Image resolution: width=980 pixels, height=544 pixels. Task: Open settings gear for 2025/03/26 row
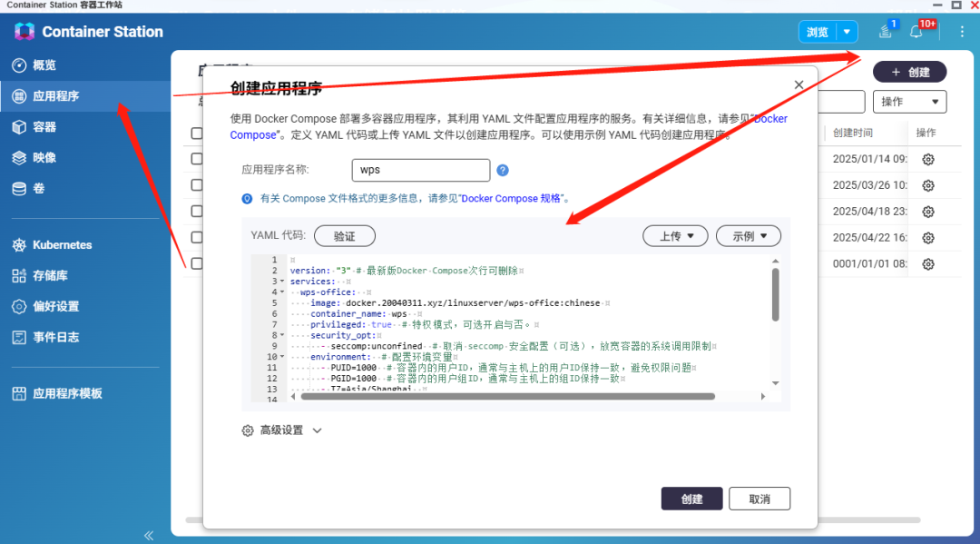pos(928,185)
